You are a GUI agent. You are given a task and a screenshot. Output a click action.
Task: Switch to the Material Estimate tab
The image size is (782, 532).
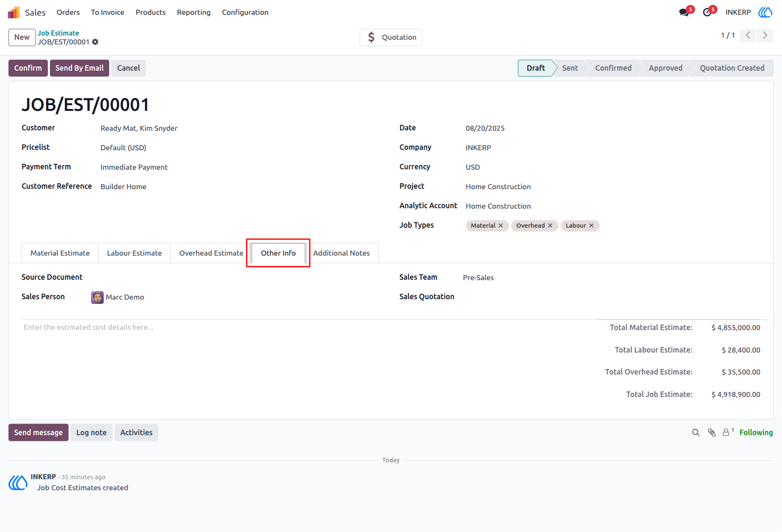point(60,253)
